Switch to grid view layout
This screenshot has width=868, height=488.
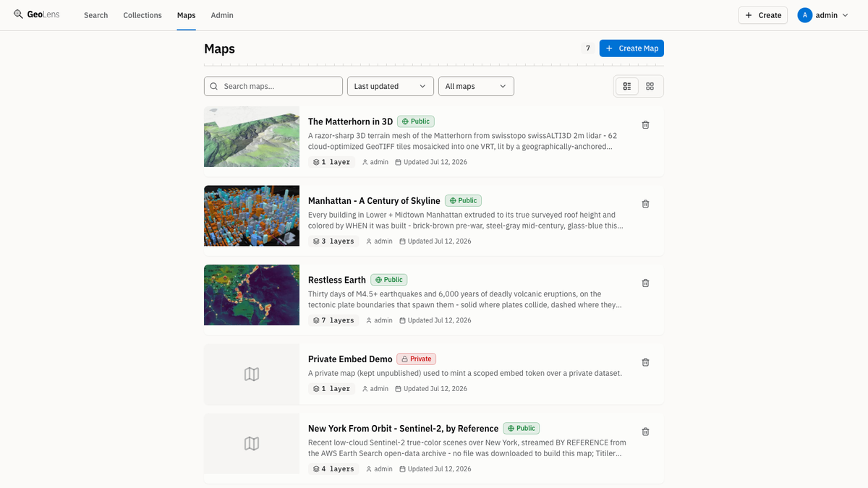pos(650,86)
